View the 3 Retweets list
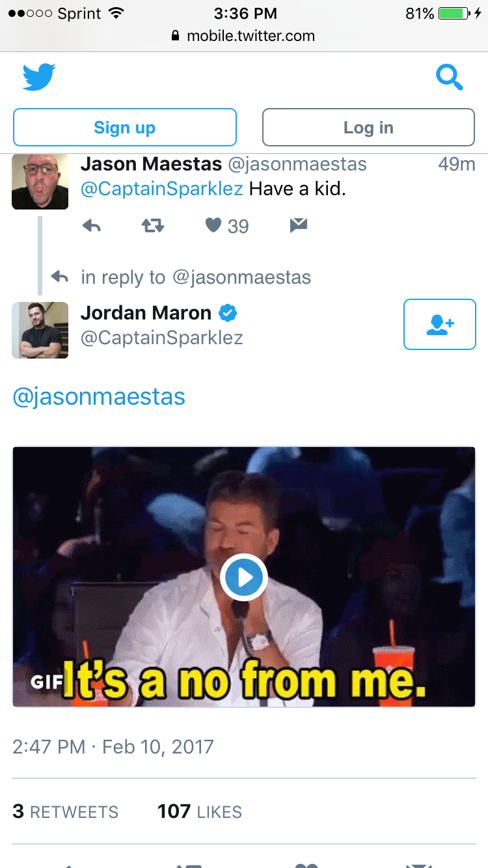488x868 pixels. coord(66,811)
